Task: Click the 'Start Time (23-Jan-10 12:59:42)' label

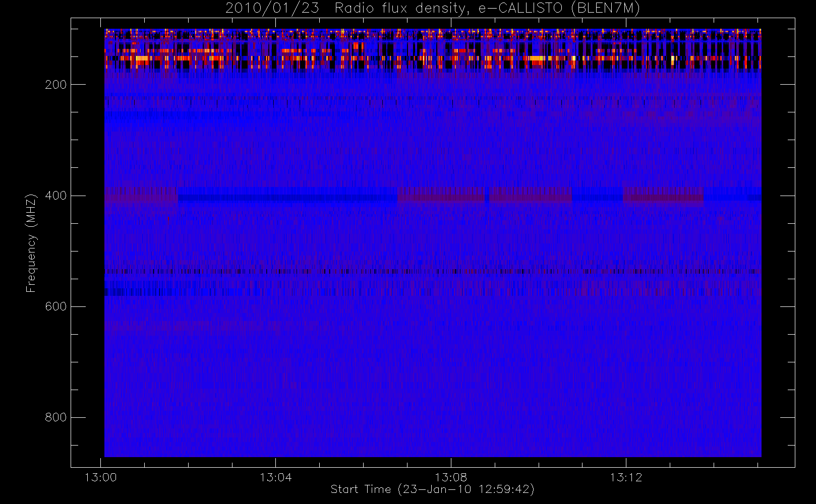Action: pyautogui.click(x=432, y=489)
